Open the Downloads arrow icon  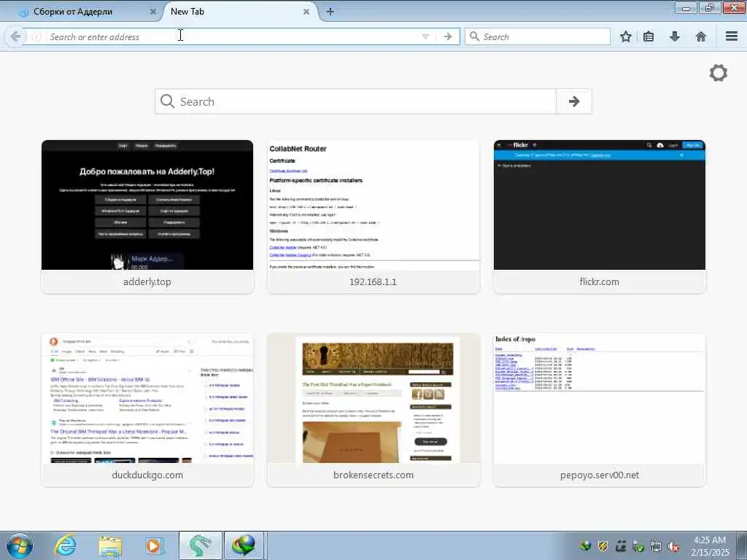point(675,36)
